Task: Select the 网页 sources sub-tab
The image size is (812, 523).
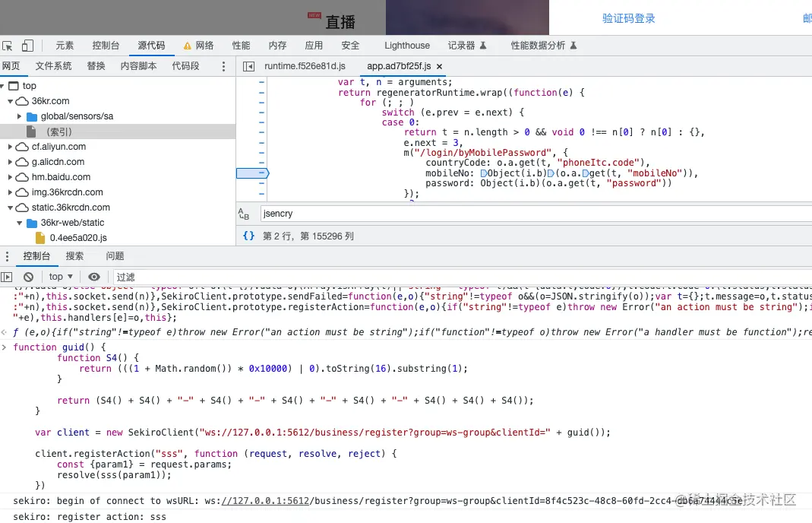Action: point(11,66)
